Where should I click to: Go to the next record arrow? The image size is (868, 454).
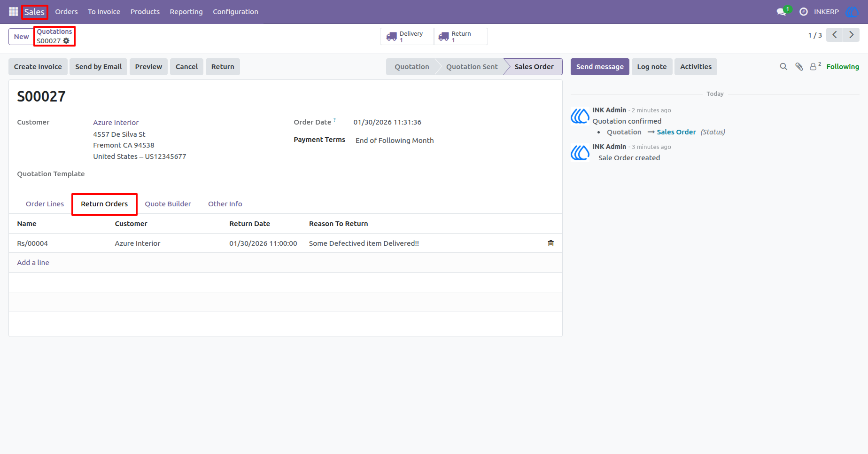[851, 35]
